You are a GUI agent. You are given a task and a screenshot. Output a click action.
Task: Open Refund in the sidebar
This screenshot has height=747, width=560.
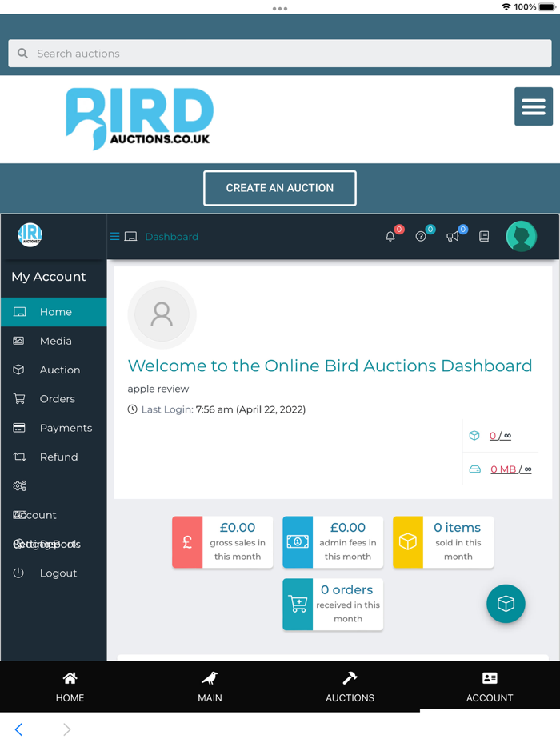coord(54,457)
